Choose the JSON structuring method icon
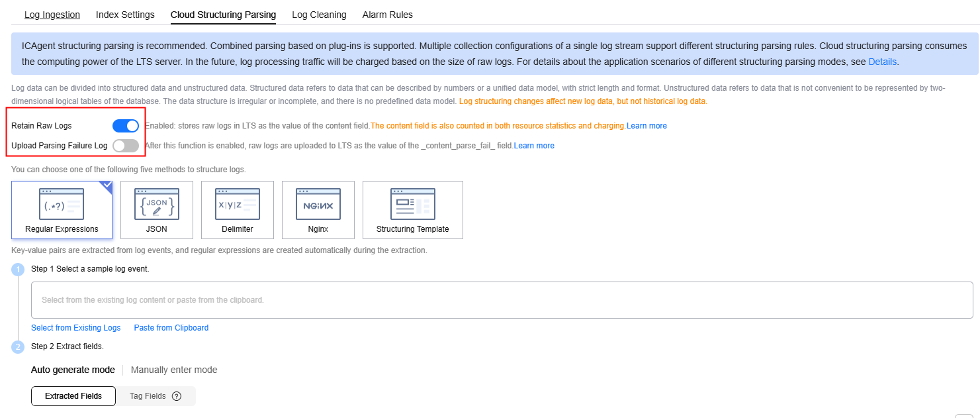 tap(157, 204)
